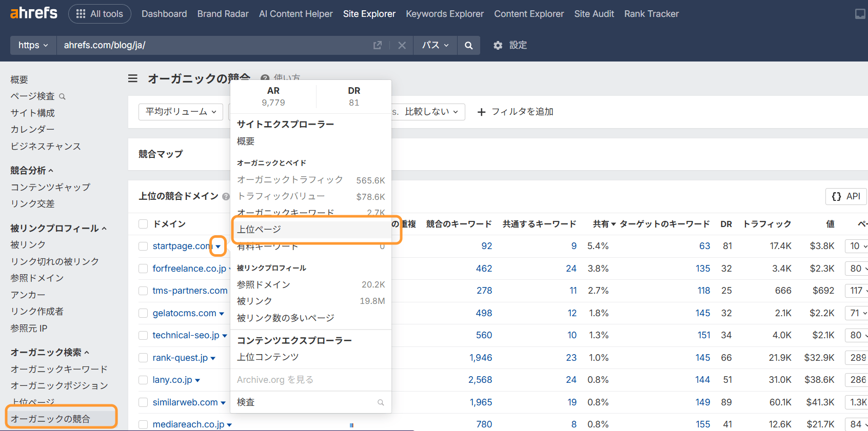Check the gelatocms.com row checkbox
This screenshot has width=868, height=431.
tap(143, 313)
